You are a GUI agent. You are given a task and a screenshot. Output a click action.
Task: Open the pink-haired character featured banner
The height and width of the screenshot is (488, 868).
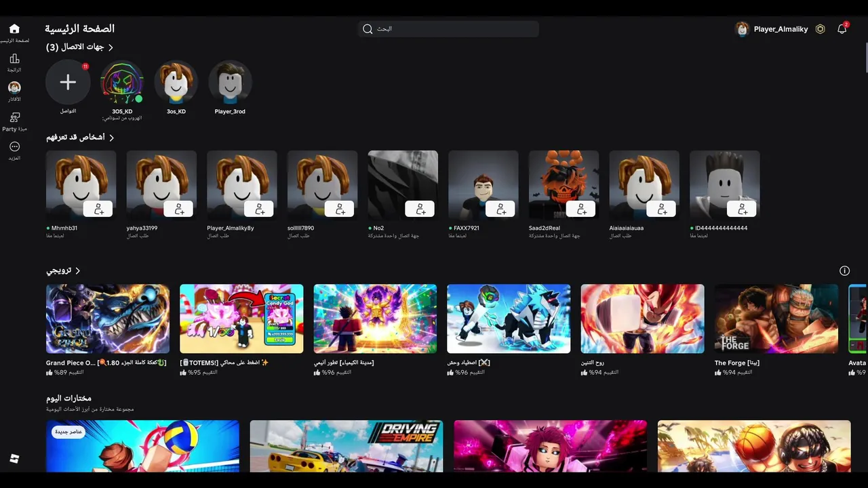point(551,446)
